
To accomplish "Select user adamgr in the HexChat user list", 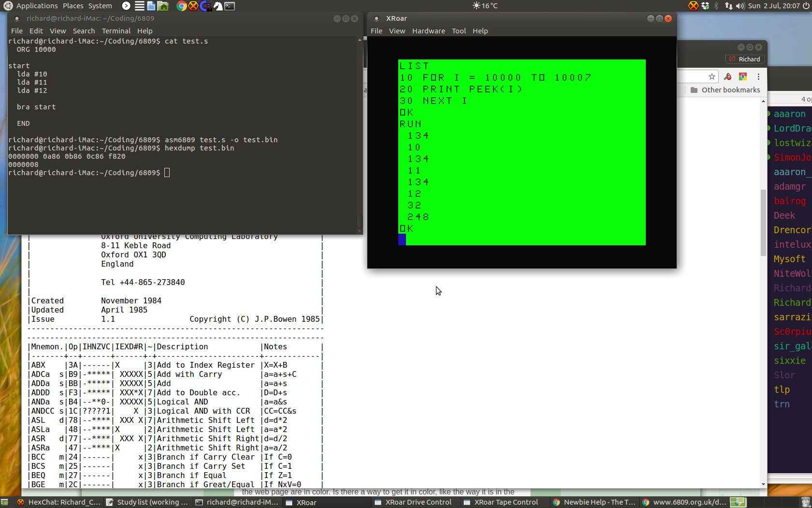I will [789, 187].
